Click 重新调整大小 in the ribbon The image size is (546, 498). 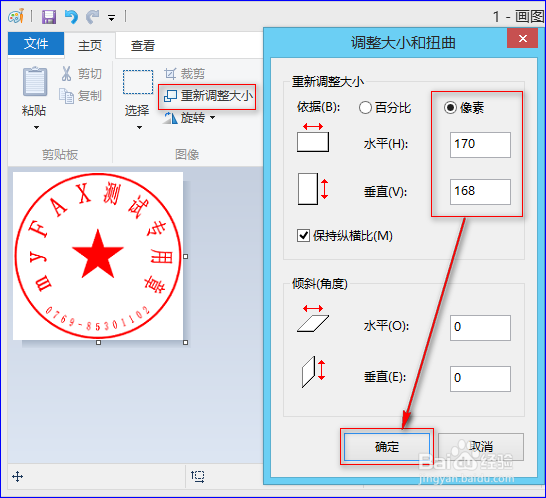[208, 96]
